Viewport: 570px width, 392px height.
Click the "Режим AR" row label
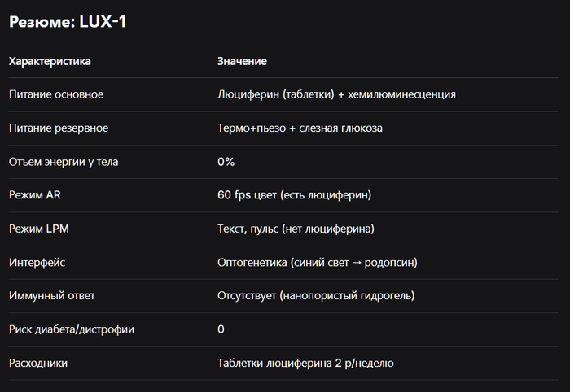click(x=35, y=195)
